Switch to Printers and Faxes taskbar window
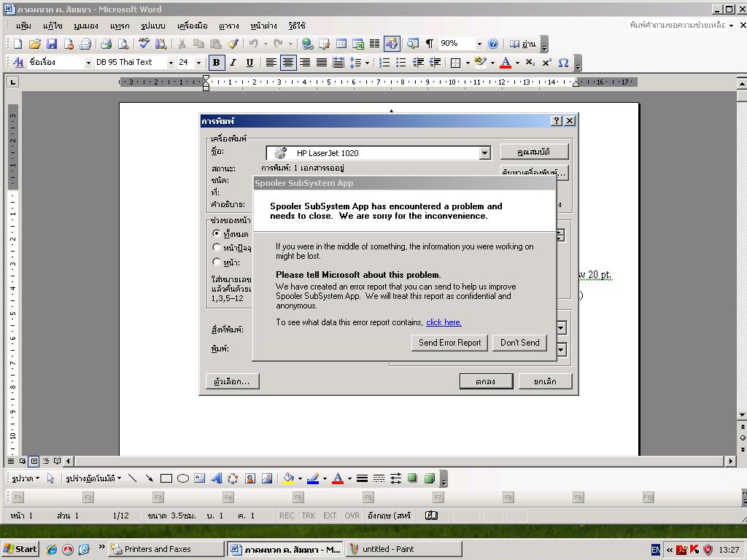Viewport: 747px width, 560px height. [166, 549]
